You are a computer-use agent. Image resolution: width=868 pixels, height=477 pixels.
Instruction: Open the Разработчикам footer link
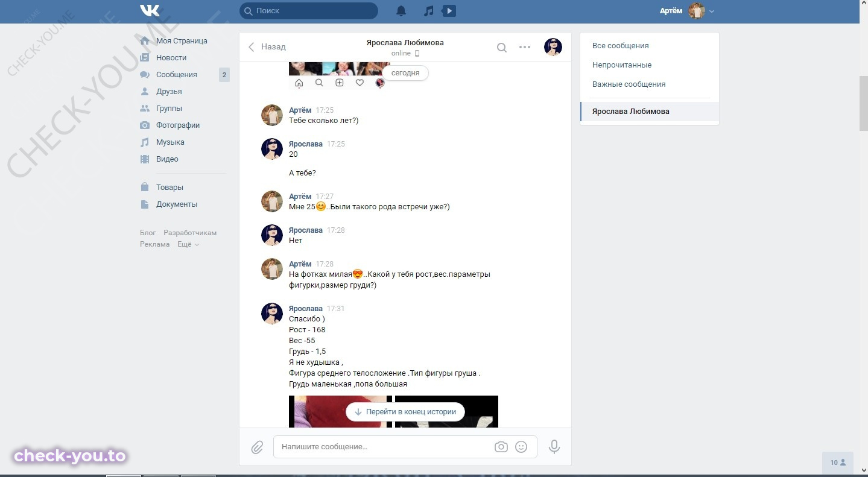tap(190, 233)
